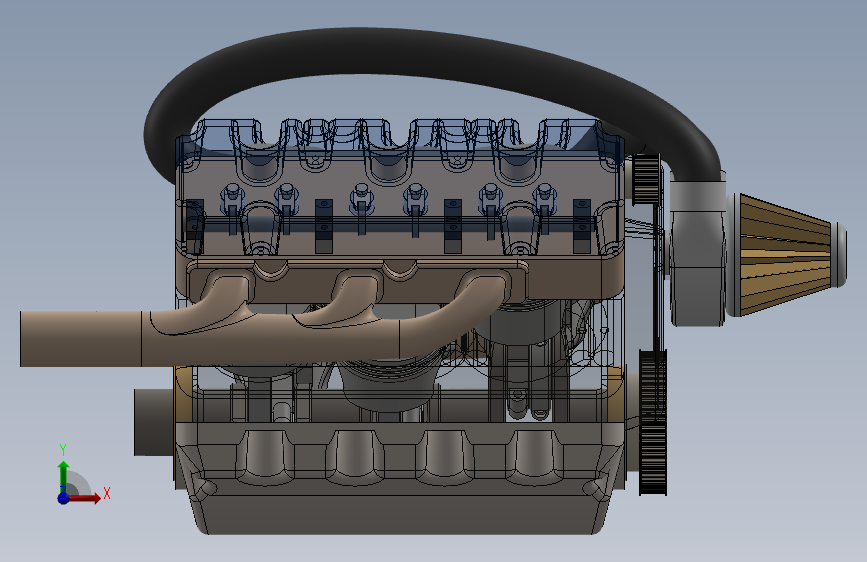
Task: Select the cone air filter
Action: tap(787, 255)
